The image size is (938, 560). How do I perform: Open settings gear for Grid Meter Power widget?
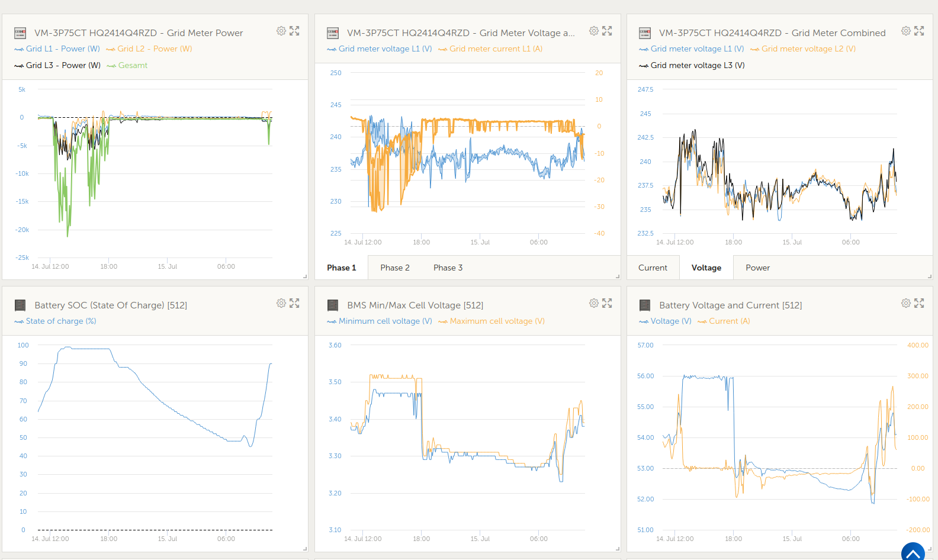[281, 31]
